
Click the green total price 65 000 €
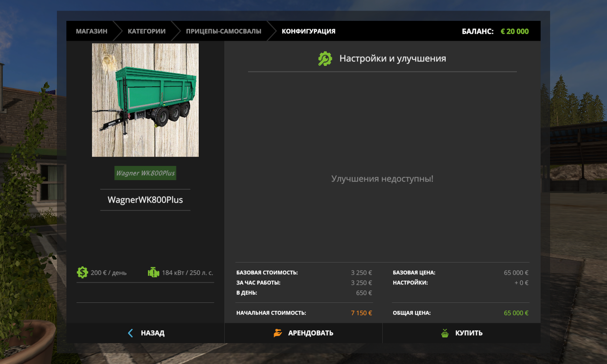click(516, 313)
